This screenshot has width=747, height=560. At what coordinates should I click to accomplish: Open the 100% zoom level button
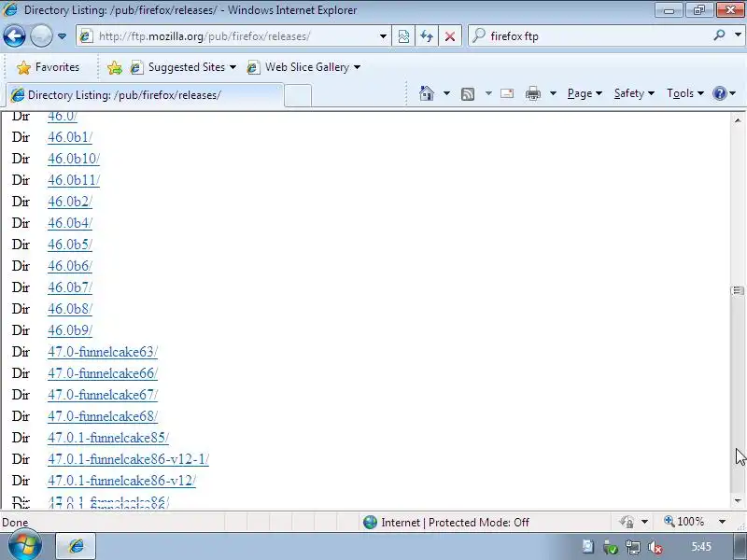coord(684,522)
